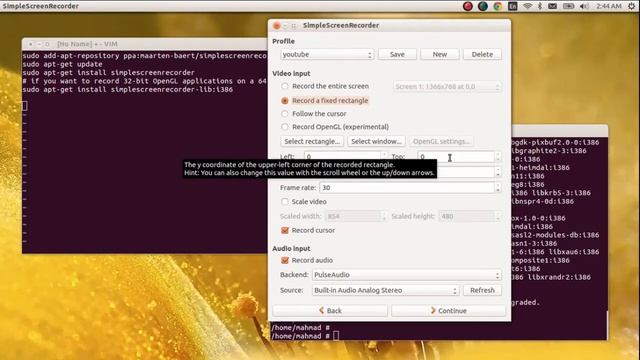This screenshot has width=640, height=360.
Task: Maximize the SimpleScreenRecorder window
Action: (x=293, y=25)
